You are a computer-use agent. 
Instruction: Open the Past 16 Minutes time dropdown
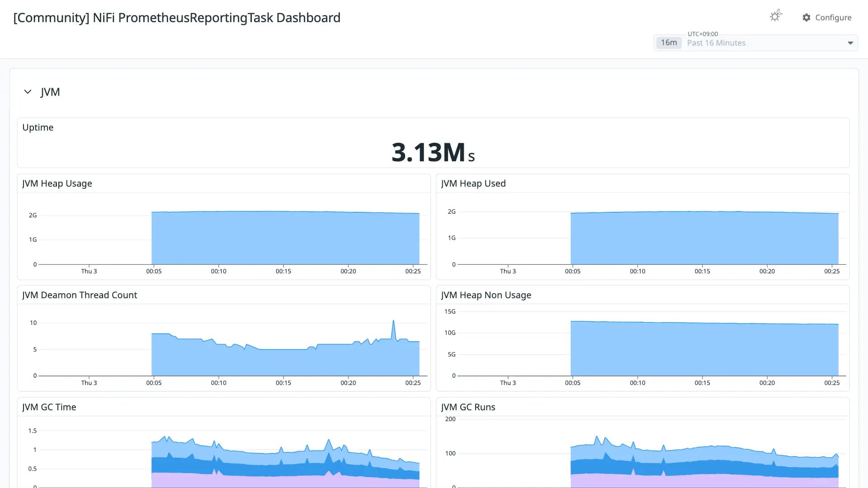click(755, 43)
